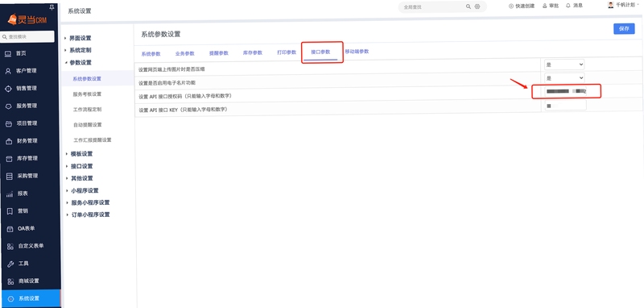Click the user avatar icon
The image size is (644, 308).
[611, 5]
